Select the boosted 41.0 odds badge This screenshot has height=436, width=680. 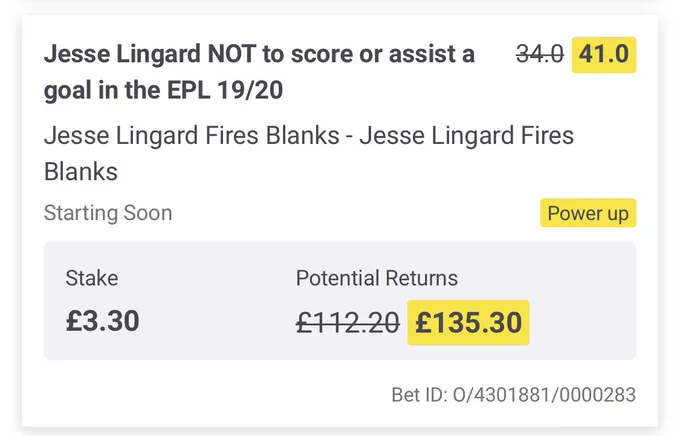(604, 55)
